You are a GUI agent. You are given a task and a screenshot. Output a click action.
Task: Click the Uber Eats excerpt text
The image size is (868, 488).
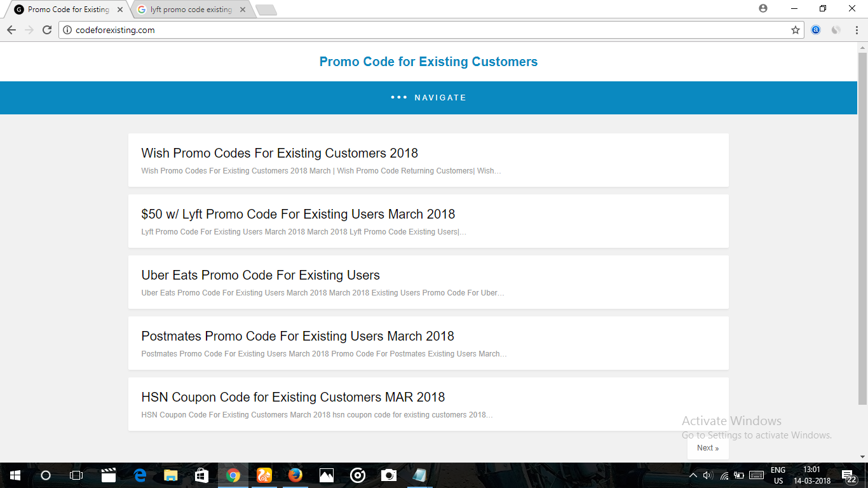[x=323, y=293]
